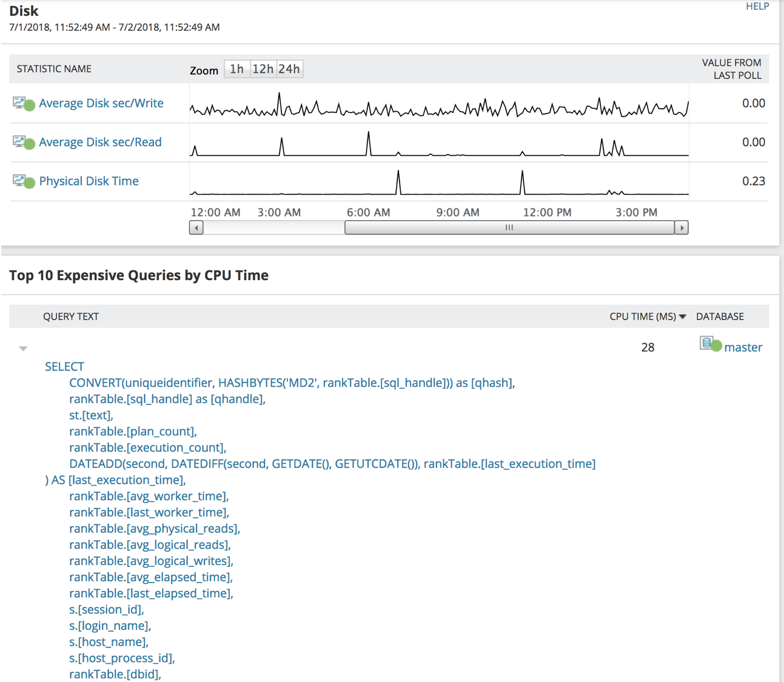Open the Physical Disk Time statistic
This screenshot has height=682, width=784.
click(89, 181)
